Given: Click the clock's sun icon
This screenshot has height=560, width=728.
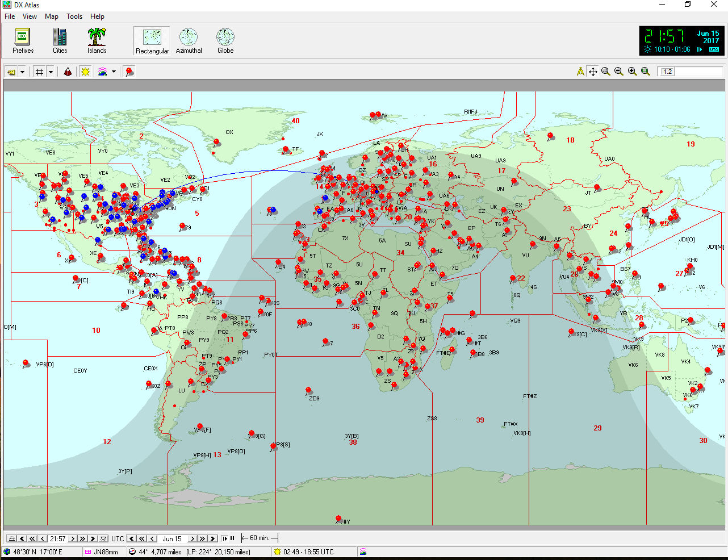Looking at the screenshot, I should coord(647,49).
